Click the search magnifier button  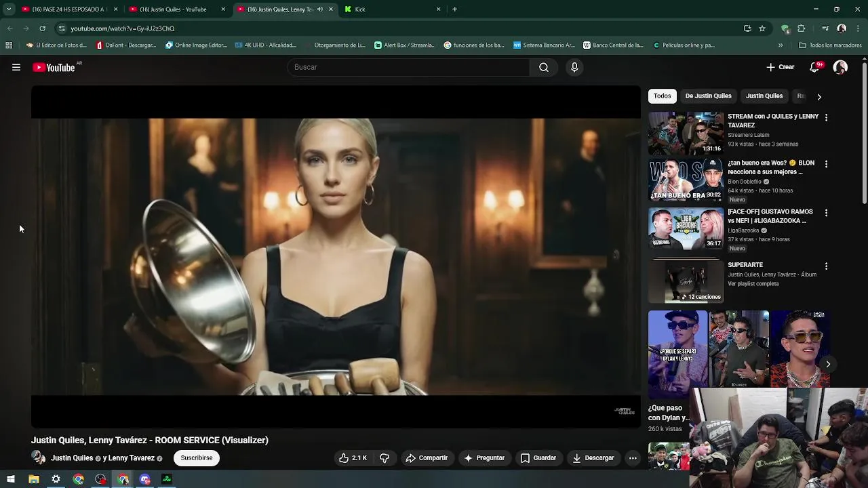point(544,67)
